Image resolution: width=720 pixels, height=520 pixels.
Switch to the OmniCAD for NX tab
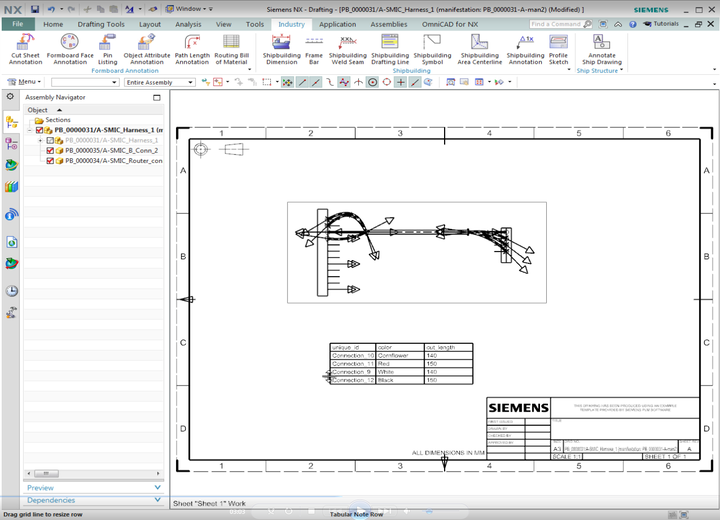point(450,24)
